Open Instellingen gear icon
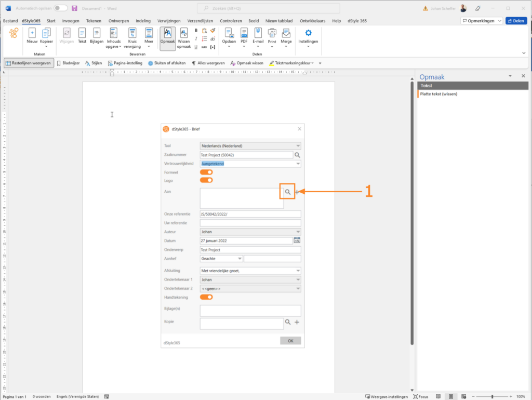This screenshot has height=400, width=532. (308, 33)
